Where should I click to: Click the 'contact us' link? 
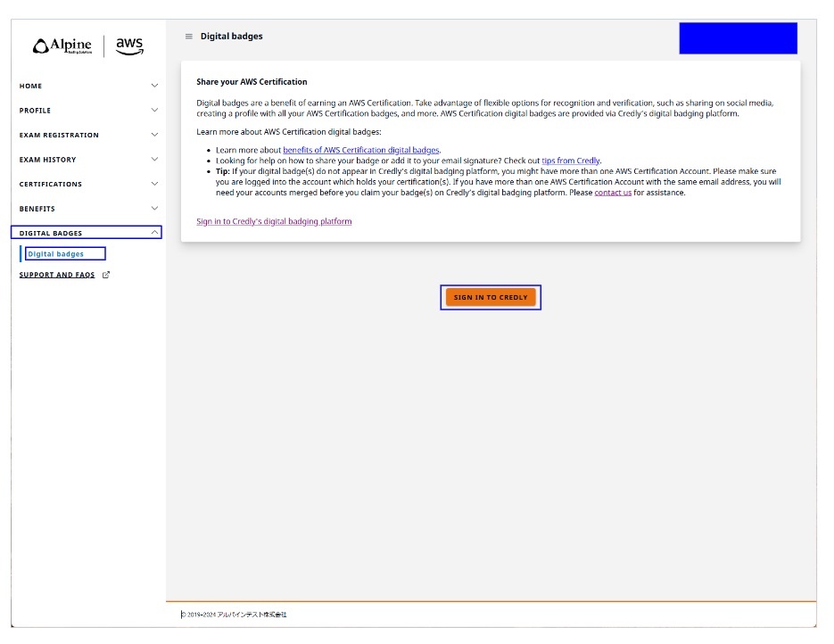pos(613,193)
